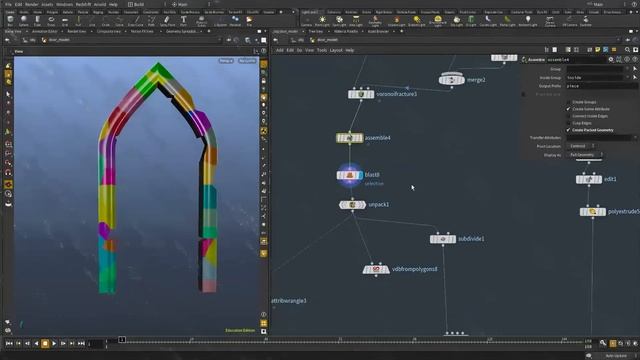Open the File menu
This screenshot has height=360, width=640.
tap(8, 4)
